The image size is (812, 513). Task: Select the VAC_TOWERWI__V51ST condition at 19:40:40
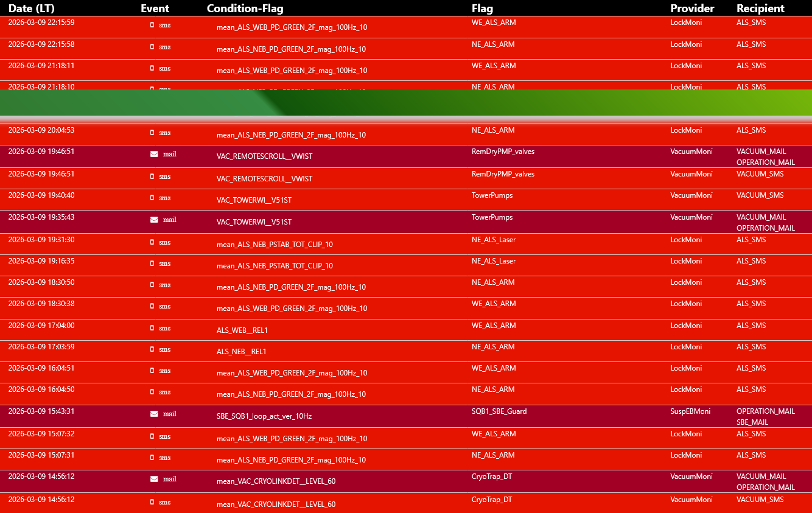[254, 200]
